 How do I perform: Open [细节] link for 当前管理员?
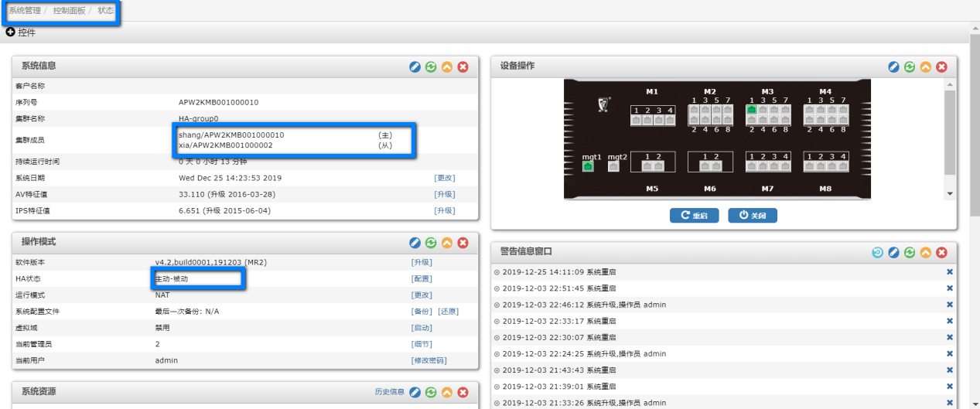pos(422,344)
